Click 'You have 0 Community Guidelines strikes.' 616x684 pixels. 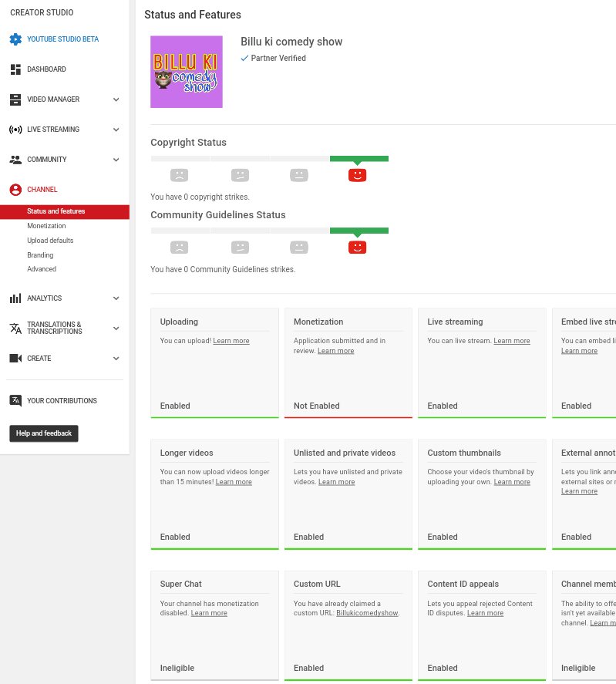coord(223,269)
